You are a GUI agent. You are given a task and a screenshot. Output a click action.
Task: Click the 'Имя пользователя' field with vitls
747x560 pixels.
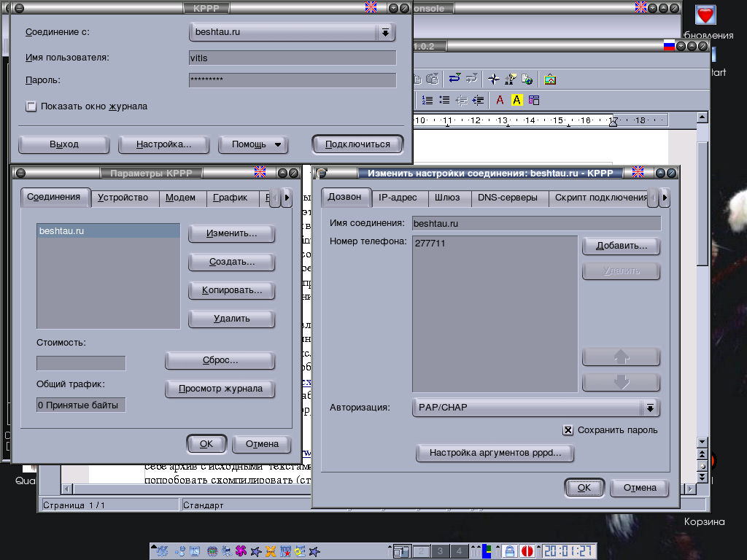293,58
